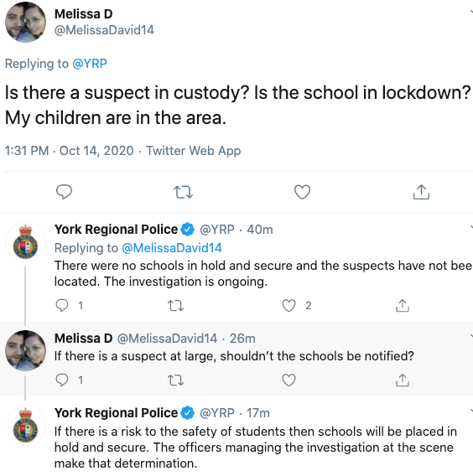473x476 pixels.
Task: Open the 1:31 PM Oct 14, 2020 timestamp
Action: [x=70, y=151]
